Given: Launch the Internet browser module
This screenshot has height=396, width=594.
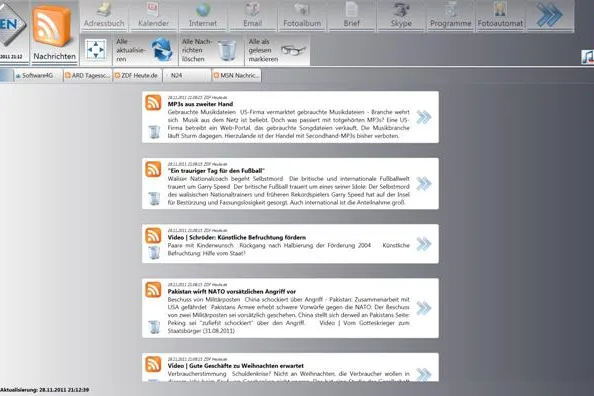Looking at the screenshot, I should [x=203, y=16].
